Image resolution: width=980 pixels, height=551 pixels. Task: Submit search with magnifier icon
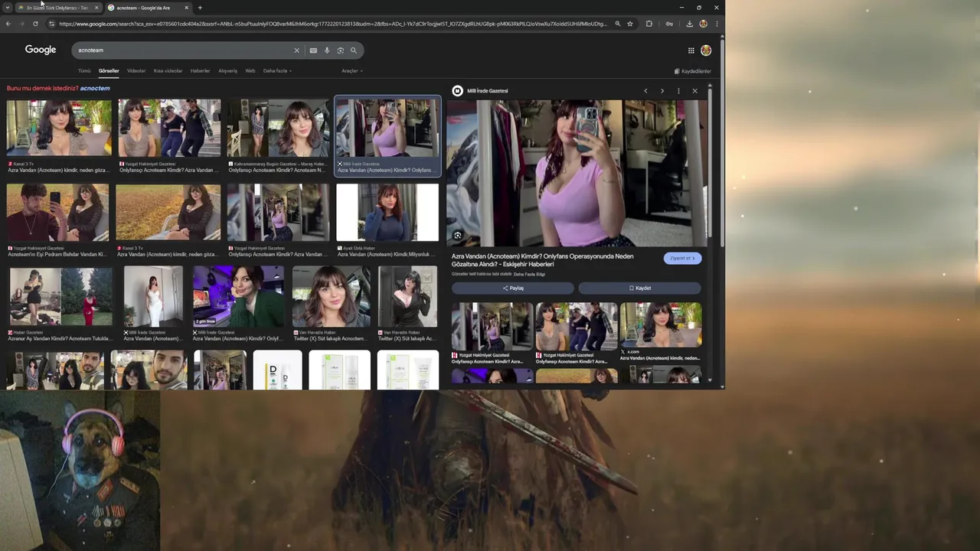[x=354, y=51]
